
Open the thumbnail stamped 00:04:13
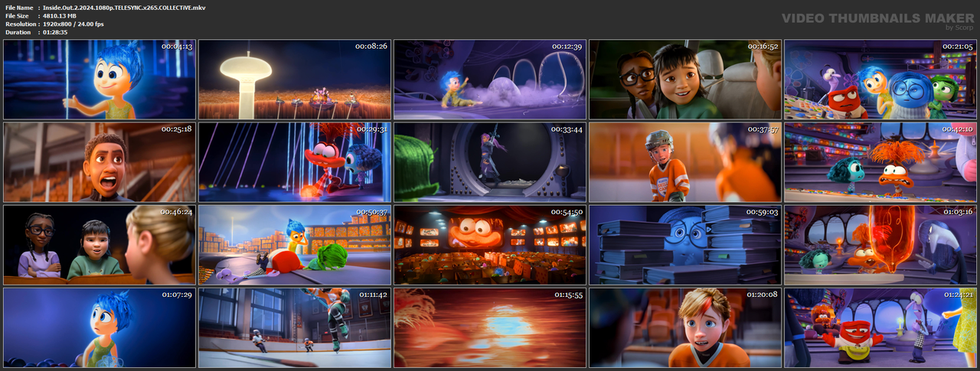(100, 80)
